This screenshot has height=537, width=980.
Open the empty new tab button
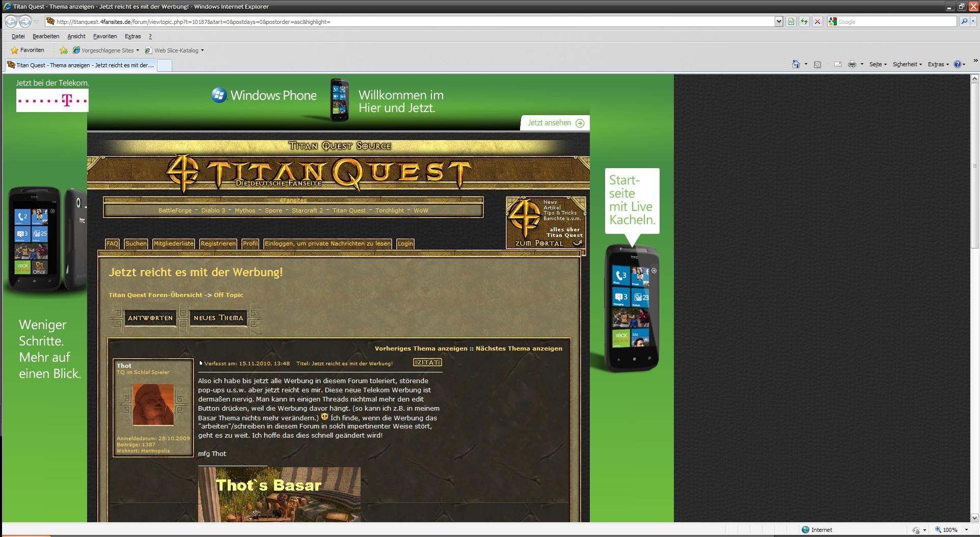[x=165, y=65]
